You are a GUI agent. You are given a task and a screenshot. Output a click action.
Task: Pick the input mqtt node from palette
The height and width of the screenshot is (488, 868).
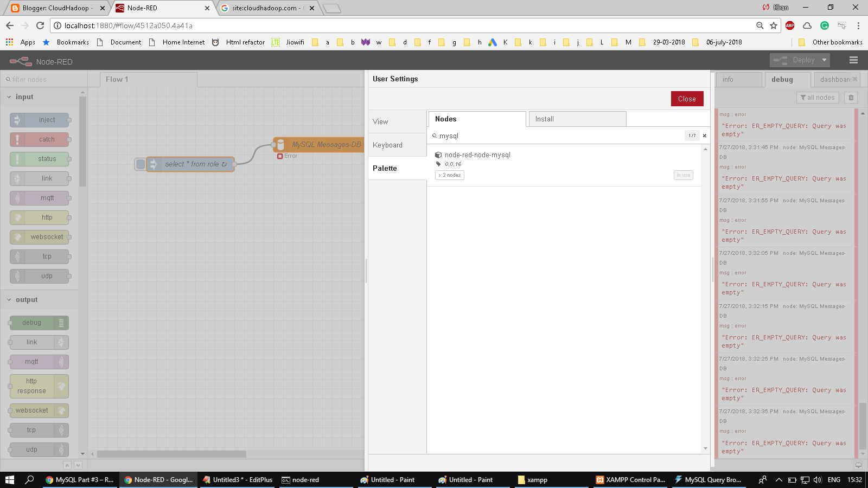(40, 198)
